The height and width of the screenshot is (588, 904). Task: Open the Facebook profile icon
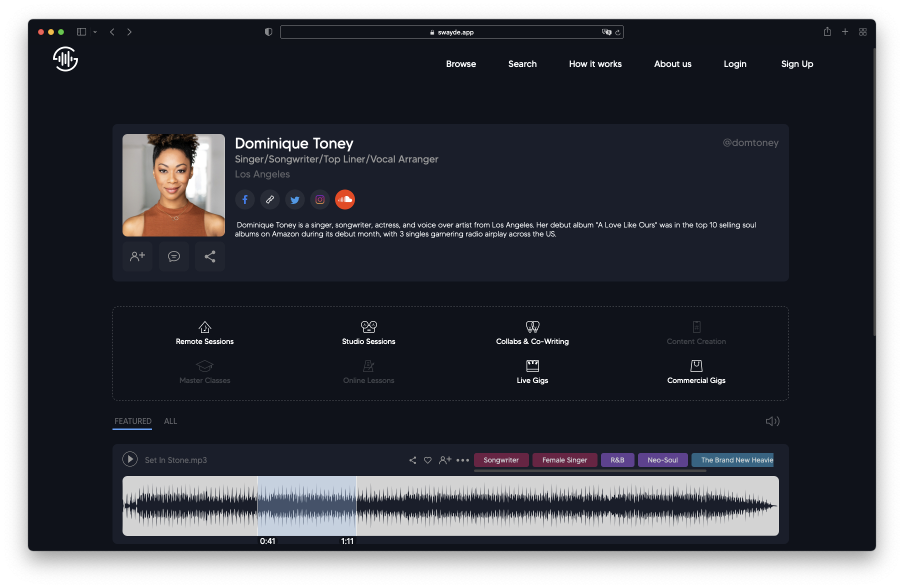pos(245,199)
